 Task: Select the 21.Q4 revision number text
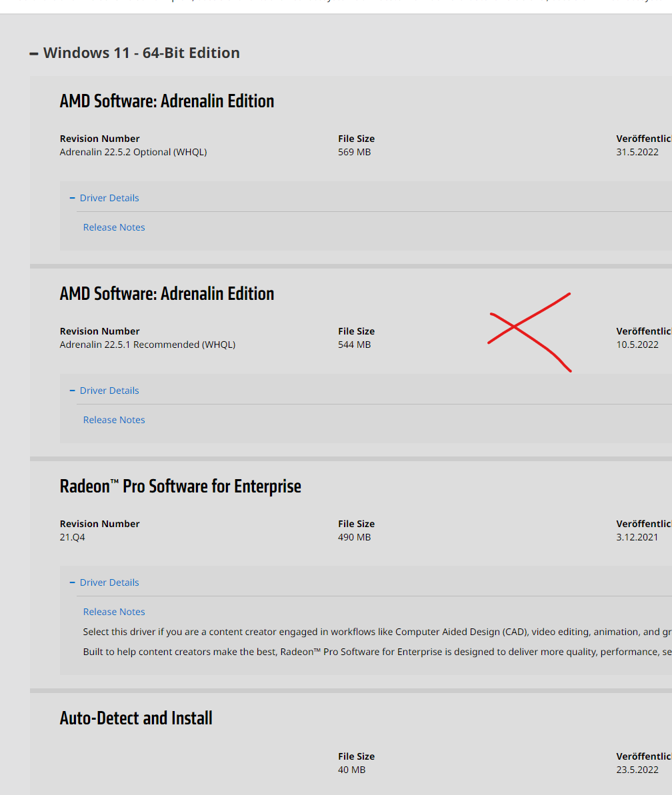[73, 537]
